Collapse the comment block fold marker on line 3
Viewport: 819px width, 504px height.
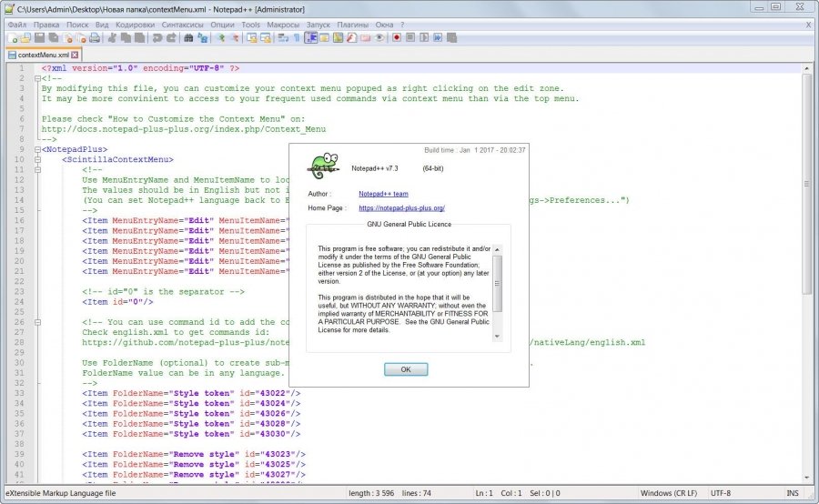pos(36,78)
